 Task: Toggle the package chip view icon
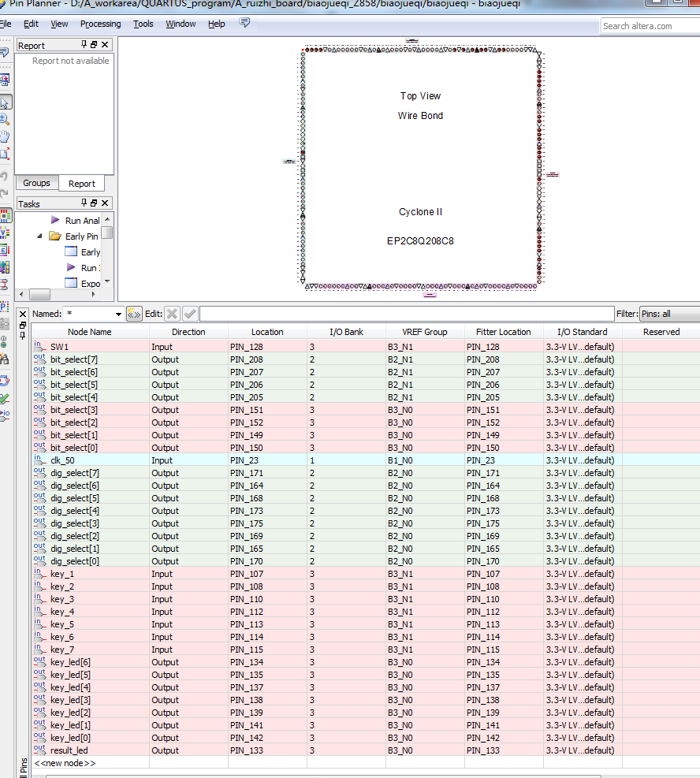5,216
